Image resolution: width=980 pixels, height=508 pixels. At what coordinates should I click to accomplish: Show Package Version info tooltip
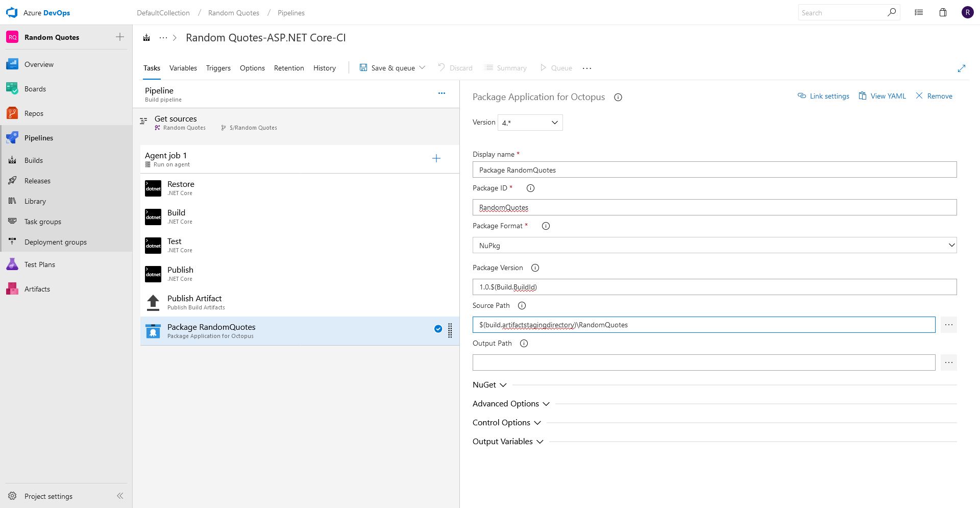(x=535, y=268)
